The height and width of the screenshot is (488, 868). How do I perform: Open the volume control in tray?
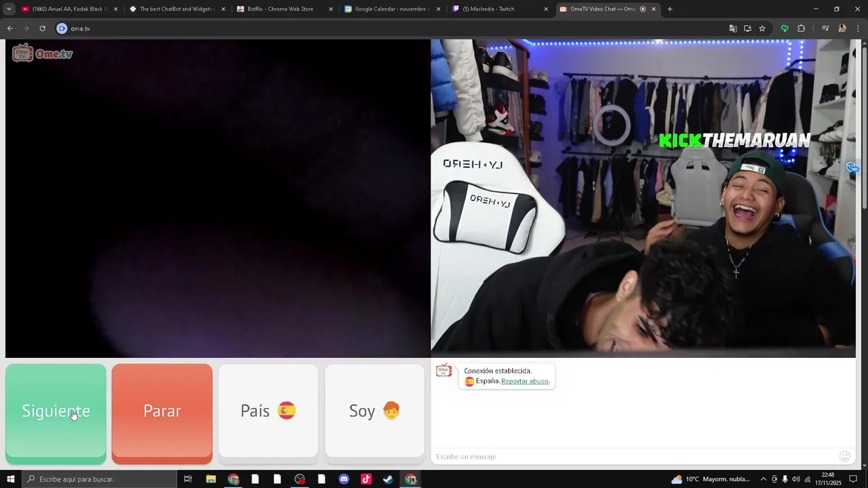[x=796, y=479]
